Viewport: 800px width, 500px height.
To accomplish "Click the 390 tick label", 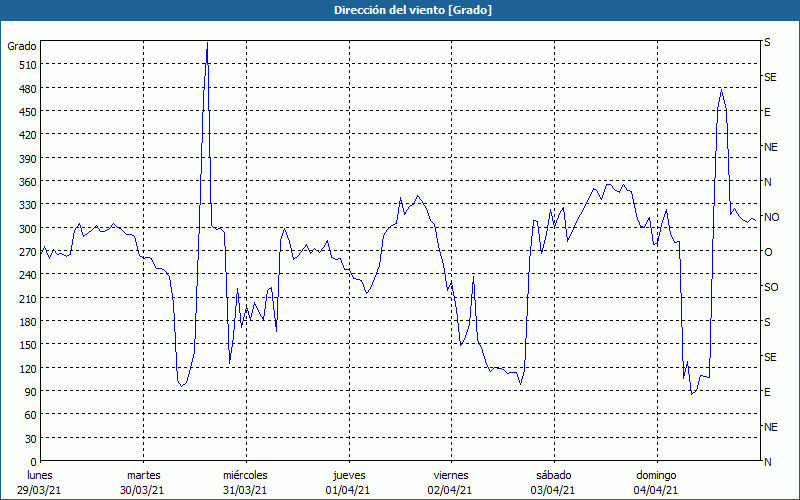I will [x=27, y=159].
